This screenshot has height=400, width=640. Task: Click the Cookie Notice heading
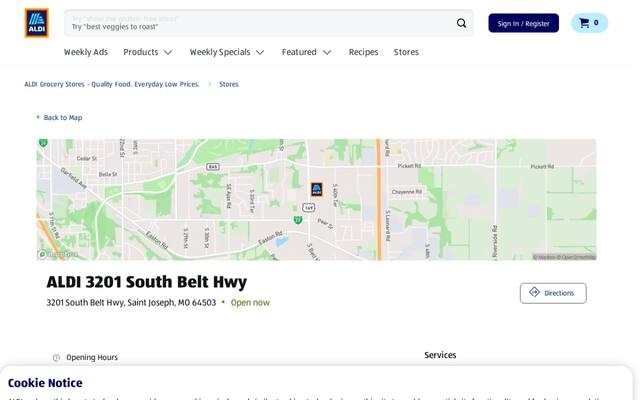tap(45, 383)
